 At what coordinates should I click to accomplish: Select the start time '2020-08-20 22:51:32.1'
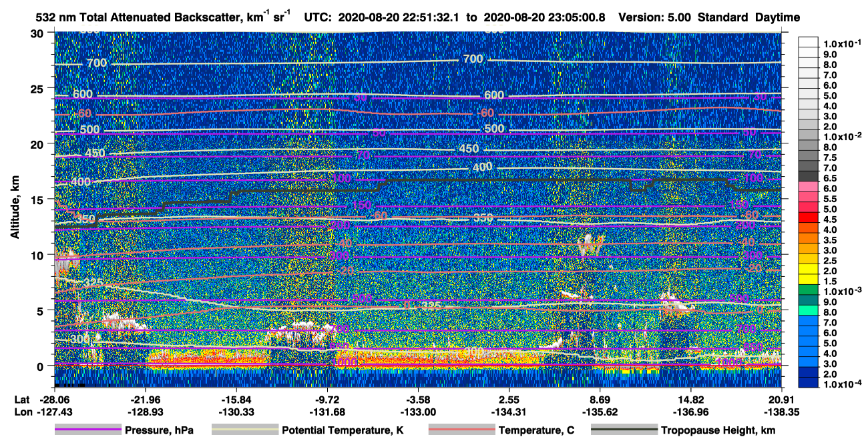(399, 17)
